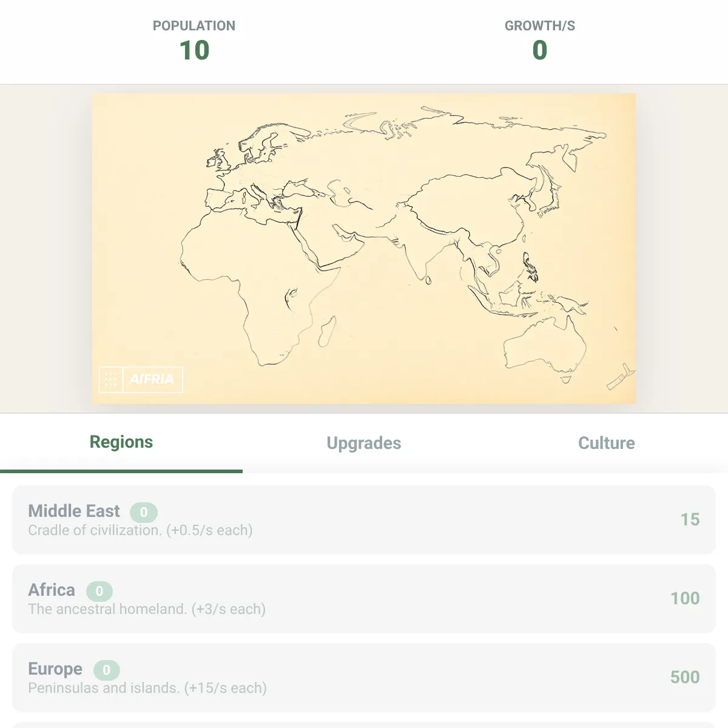Screen dimensions: 728x728
Task: Click the dotted grid icon on the map
Action: pyautogui.click(x=110, y=380)
